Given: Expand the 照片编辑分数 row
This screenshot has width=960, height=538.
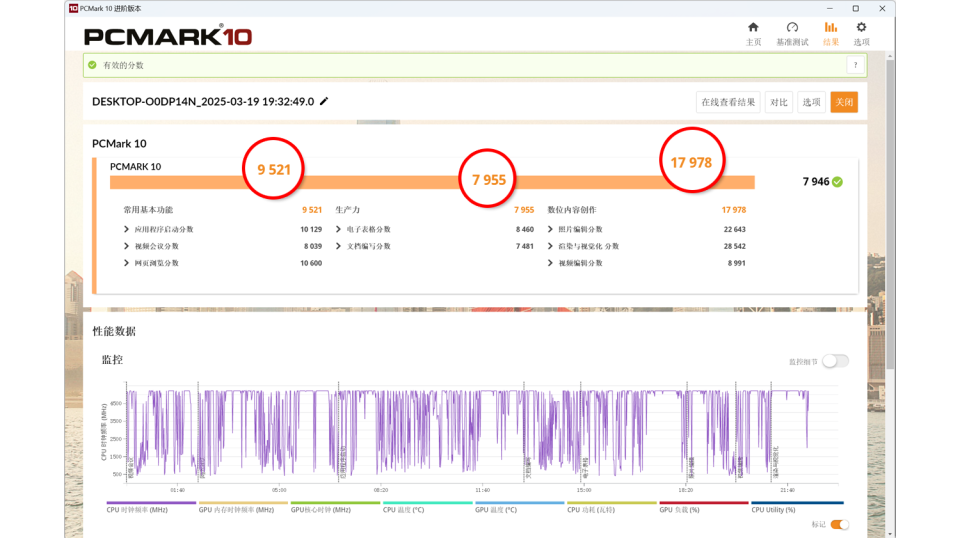Looking at the screenshot, I should point(550,229).
